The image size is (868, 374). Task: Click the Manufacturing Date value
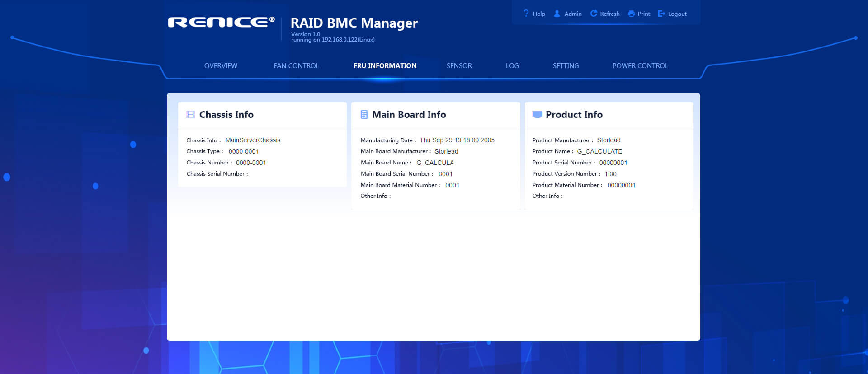[457, 140]
